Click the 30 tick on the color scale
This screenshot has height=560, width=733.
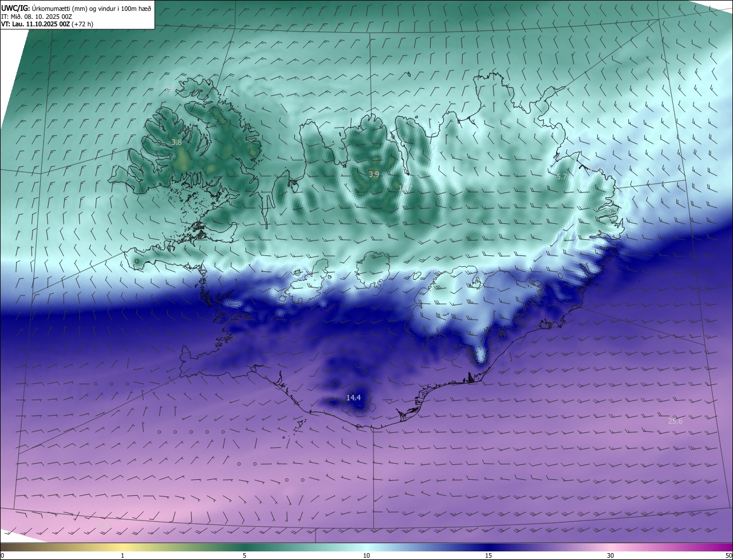pos(610,555)
